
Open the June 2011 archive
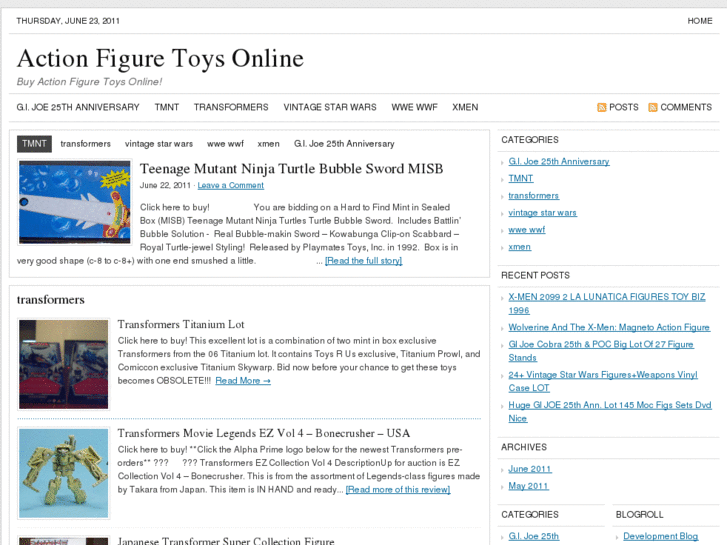pyautogui.click(x=530, y=469)
